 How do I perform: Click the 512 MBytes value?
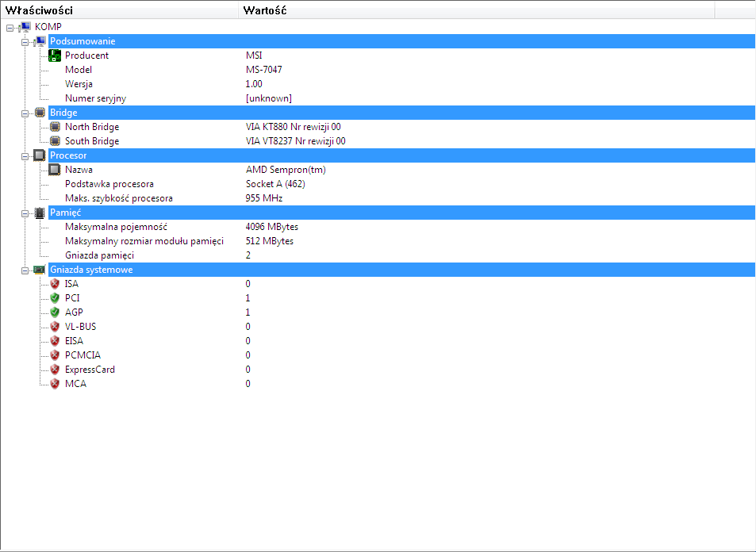click(270, 241)
